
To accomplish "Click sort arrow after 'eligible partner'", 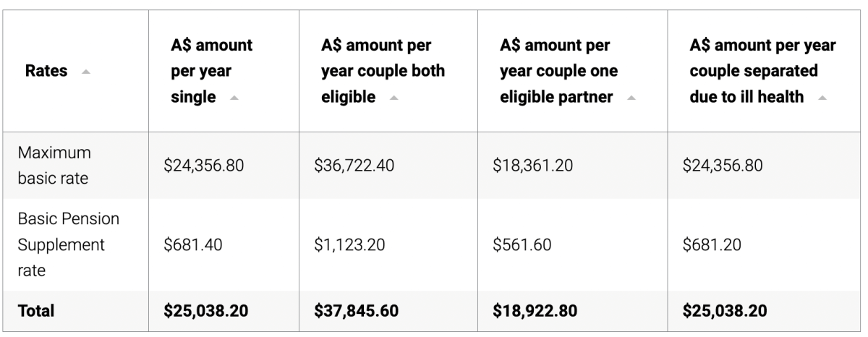I will (633, 98).
